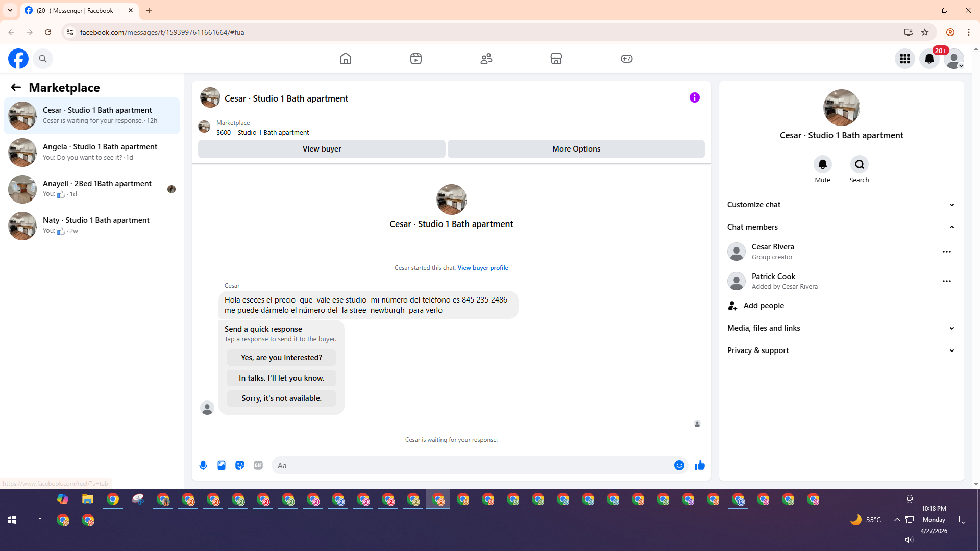The image size is (980, 551).
Task: Click the browser address bar URL
Action: (162, 32)
